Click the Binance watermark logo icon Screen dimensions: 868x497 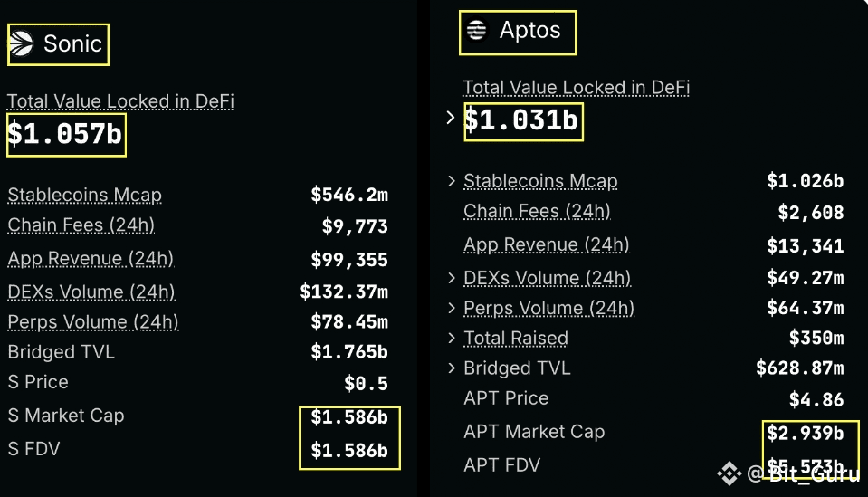coord(729,473)
